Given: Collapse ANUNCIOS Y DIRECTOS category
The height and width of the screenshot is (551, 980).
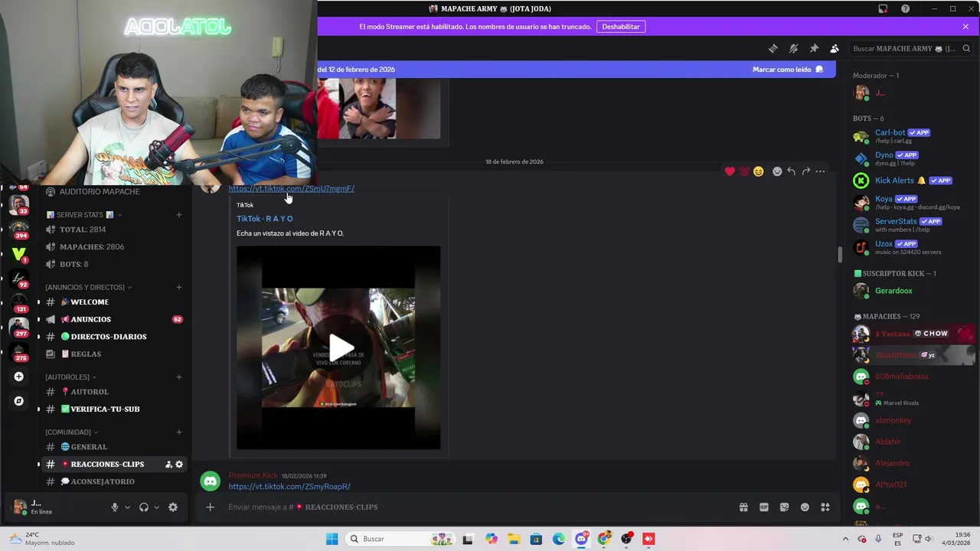Looking at the screenshot, I should 89,288.
